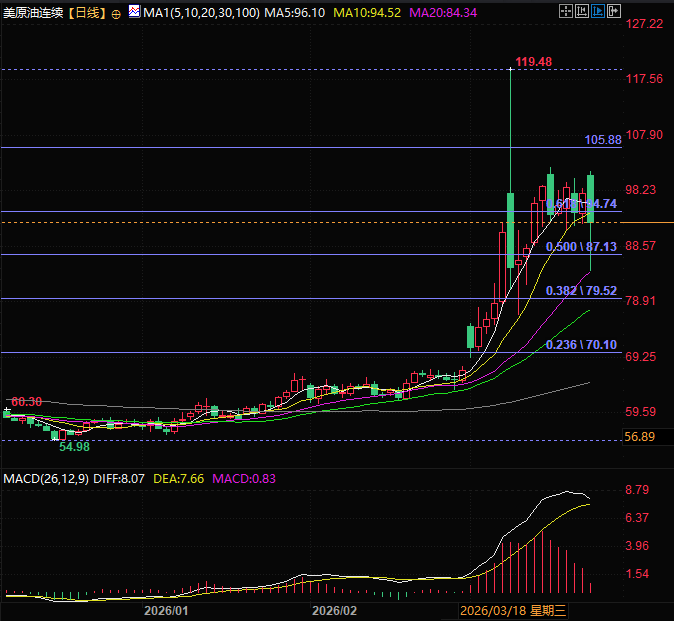Click the 127.22 price axis value
This screenshot has height=621, width=674.
644,24
